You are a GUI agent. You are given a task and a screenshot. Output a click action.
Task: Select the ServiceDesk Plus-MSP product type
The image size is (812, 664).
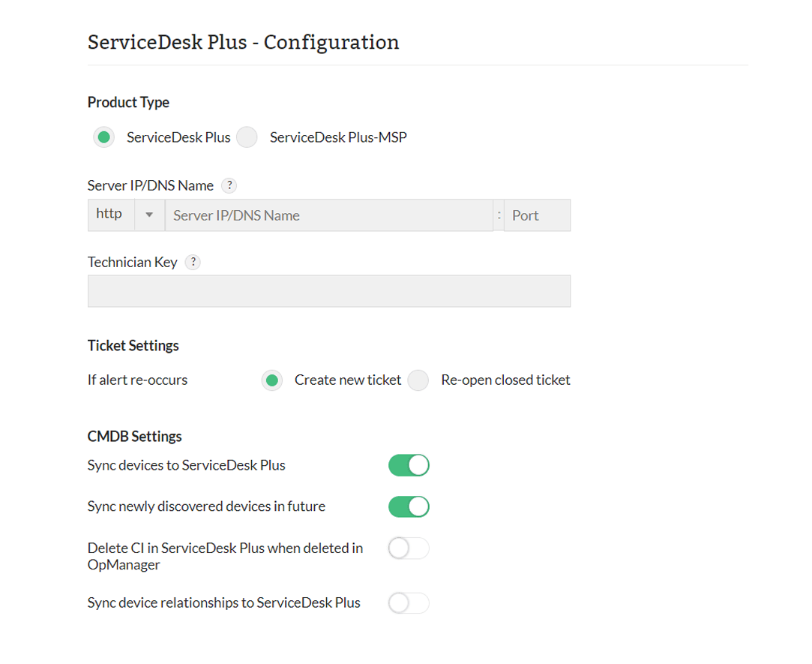click(x=247, y=137)
